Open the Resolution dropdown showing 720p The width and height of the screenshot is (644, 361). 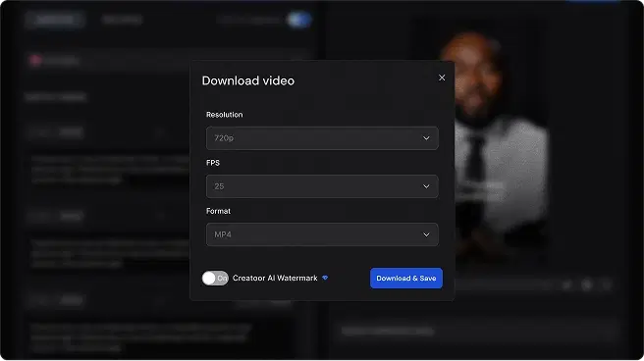point(322,138)
